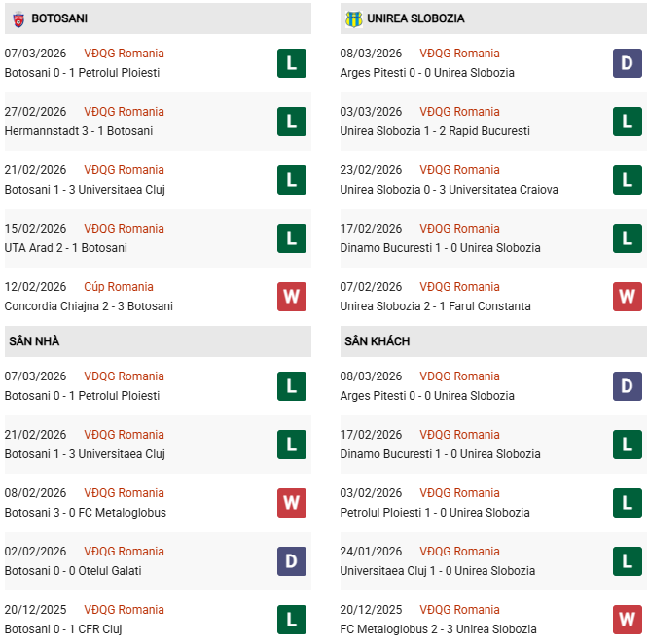Click the win badge for Botosani 3-0 Metaloglobus
Screen dimensions: 648x644
point(292,503)
